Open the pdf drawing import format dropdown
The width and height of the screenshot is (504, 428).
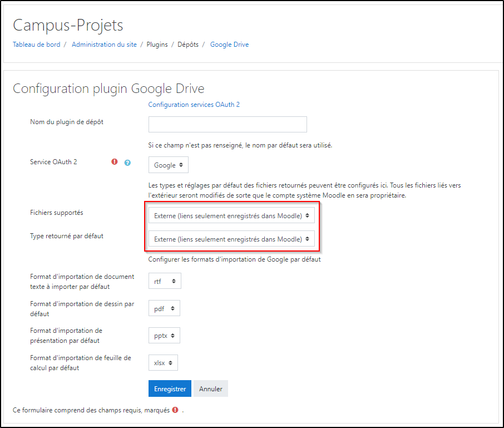pos(165,308)
